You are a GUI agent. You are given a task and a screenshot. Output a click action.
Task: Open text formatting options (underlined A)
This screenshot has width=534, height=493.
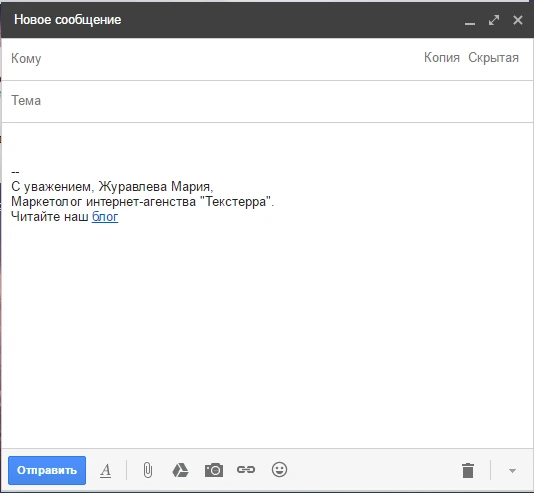coord(106,471)
